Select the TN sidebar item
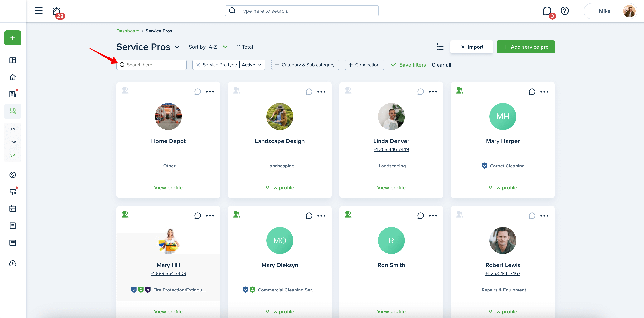The image size is (644, 318). pyautogui.click(x=13, y=129)
